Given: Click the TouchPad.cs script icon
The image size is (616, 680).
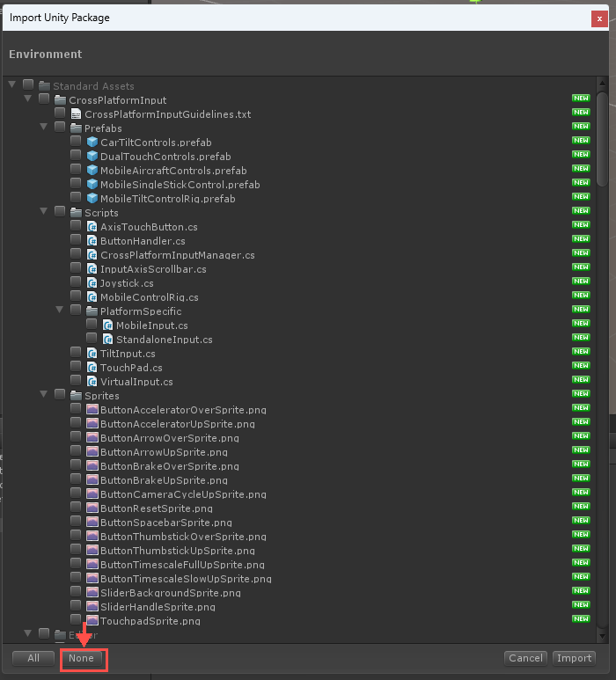Looking at the screenshot, I should [x=92, y=368].
